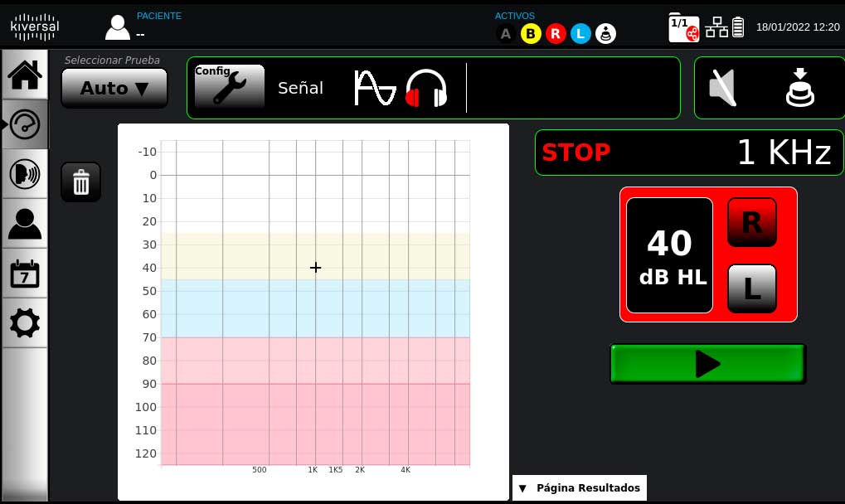Go to the Home screen icon
Screen dimensions: 845x504
pyautogui.click(x=24, y=75)
